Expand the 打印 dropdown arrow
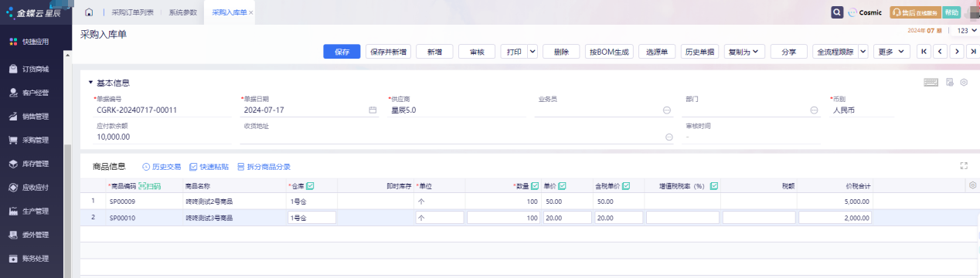The image size is (980, 278). pos(532,51)
